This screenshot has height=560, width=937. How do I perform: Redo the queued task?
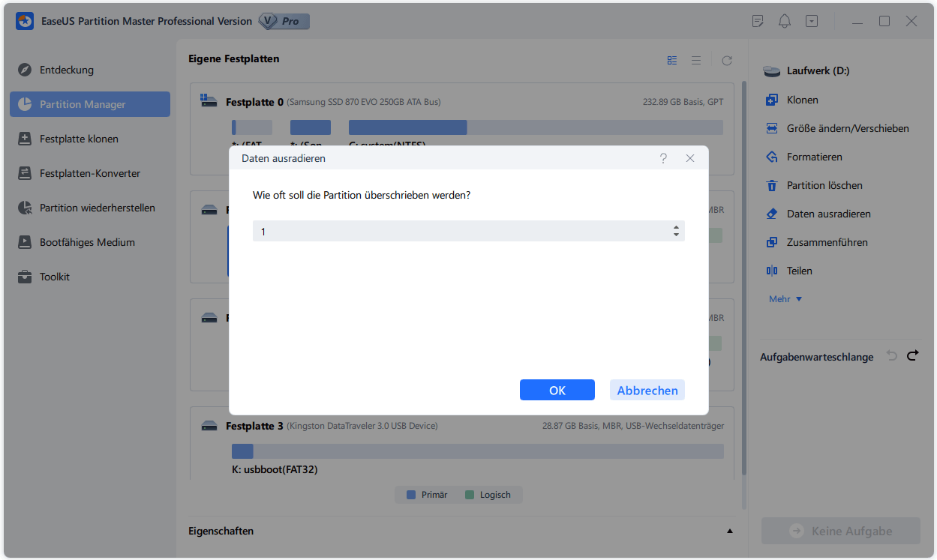click(x=913, y=355)
